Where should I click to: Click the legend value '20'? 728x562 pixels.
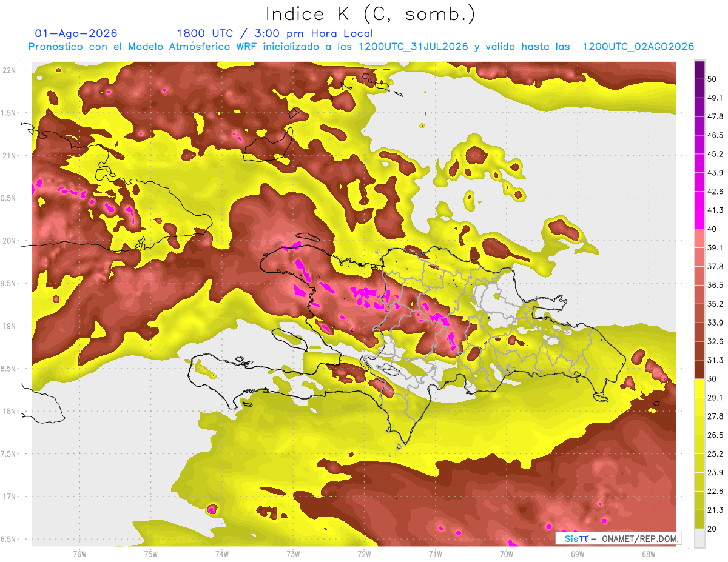point(713,529)
